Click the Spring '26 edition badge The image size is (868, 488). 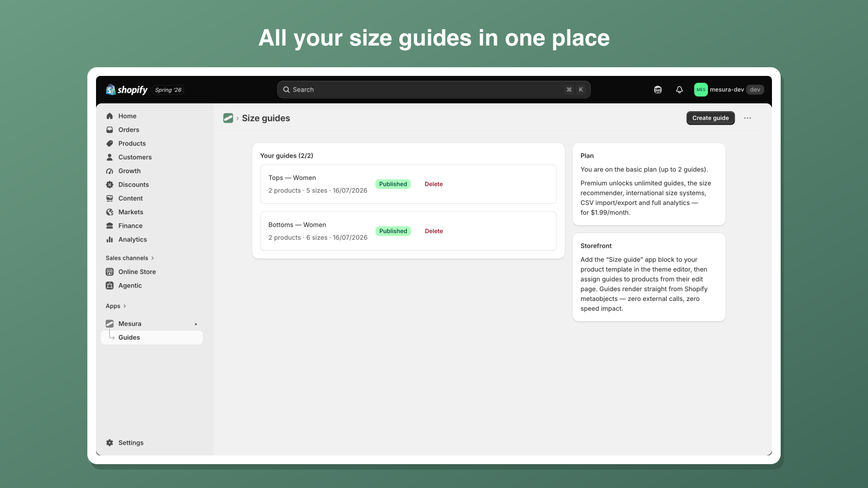pyautogui.click(x=168, y=90)
